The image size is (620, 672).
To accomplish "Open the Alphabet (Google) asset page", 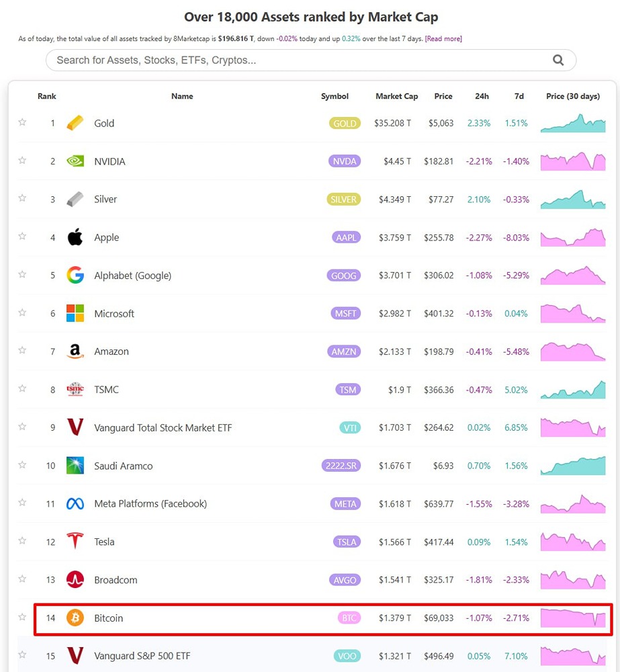I will click(x=132, y=276).
